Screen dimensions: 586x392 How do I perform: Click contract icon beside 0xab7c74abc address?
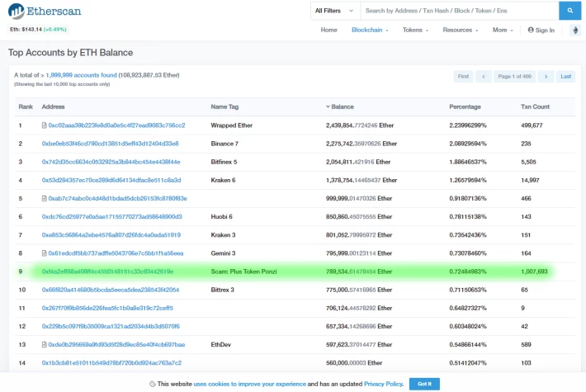(x=44, y=198)
